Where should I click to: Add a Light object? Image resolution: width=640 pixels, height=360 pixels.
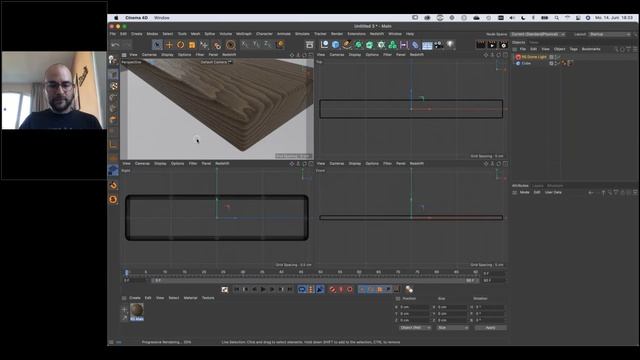[x=450, y=45]
